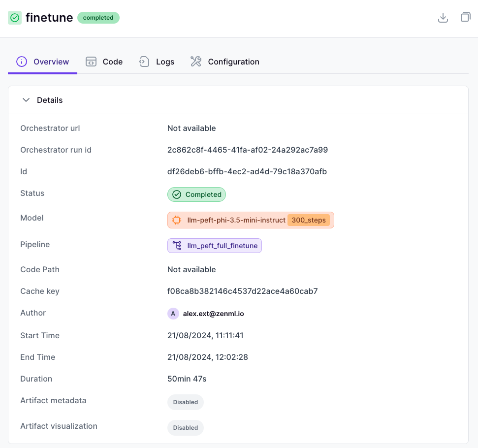Open the Configuration tab
Viewport: 478px width, 448px height.
233,62
